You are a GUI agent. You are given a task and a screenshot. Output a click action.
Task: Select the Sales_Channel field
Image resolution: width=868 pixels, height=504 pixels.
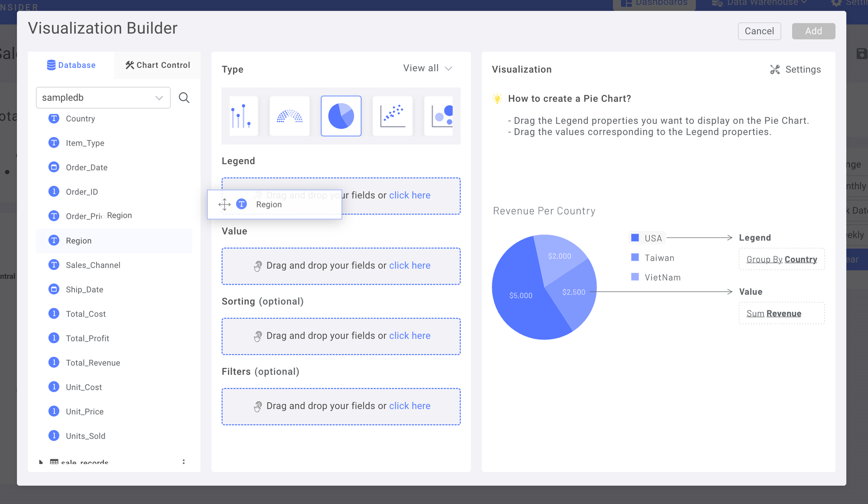[x=93, y=265]
